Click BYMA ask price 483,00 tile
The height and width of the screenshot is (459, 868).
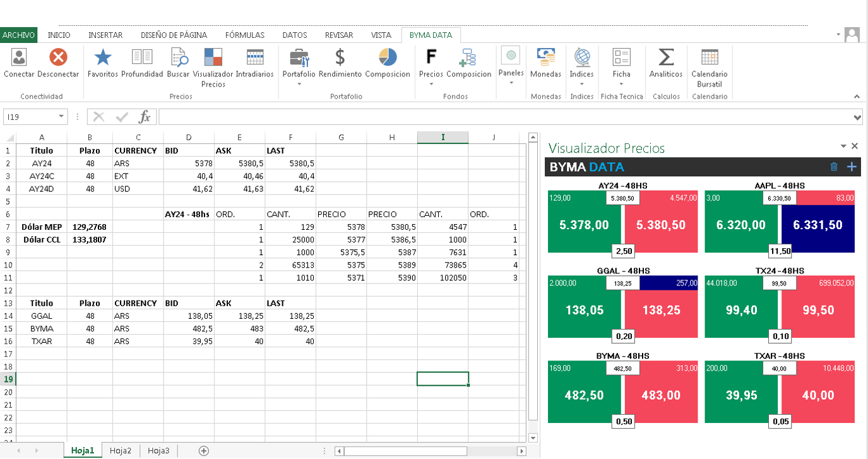pyautogui.click(x=660, y=395)
